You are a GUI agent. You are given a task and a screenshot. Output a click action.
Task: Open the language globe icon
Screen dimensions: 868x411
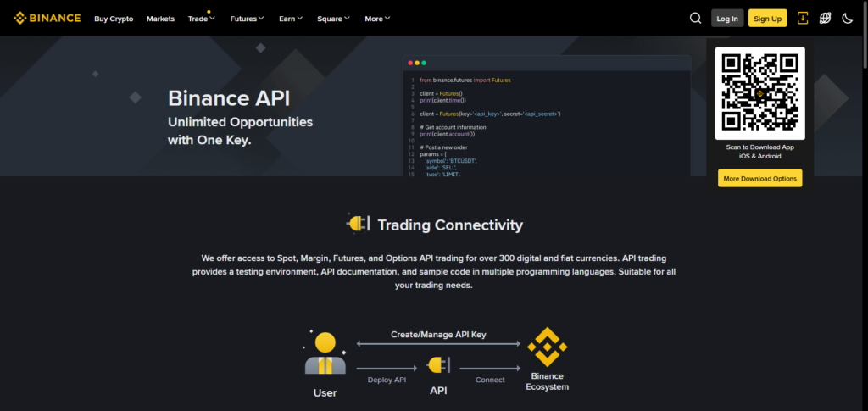point(826,19)
